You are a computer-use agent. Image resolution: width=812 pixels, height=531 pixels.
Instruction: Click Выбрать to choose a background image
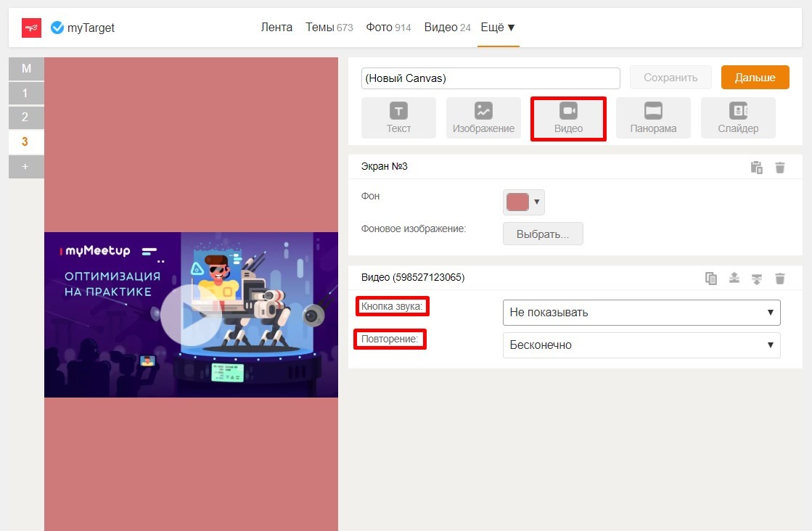click(543, 234)
